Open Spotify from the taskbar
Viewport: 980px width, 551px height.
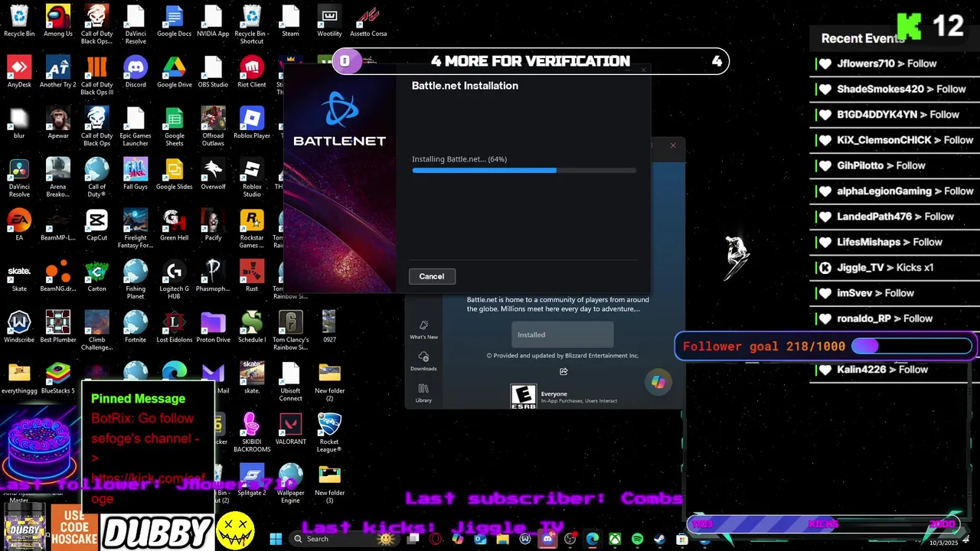[x=637, y=539]
